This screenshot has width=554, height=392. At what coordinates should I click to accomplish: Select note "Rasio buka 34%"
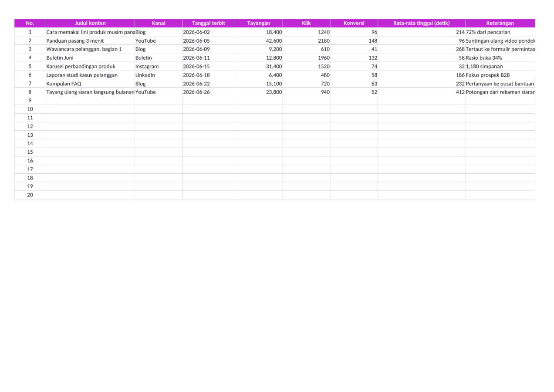point(500,57)
